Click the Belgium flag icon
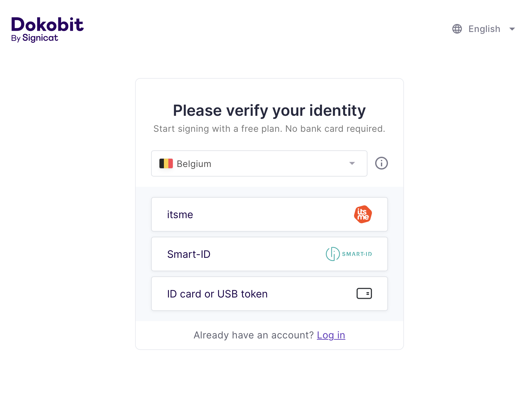The height and width of the screenshot is (396, 532). (166, 163)
